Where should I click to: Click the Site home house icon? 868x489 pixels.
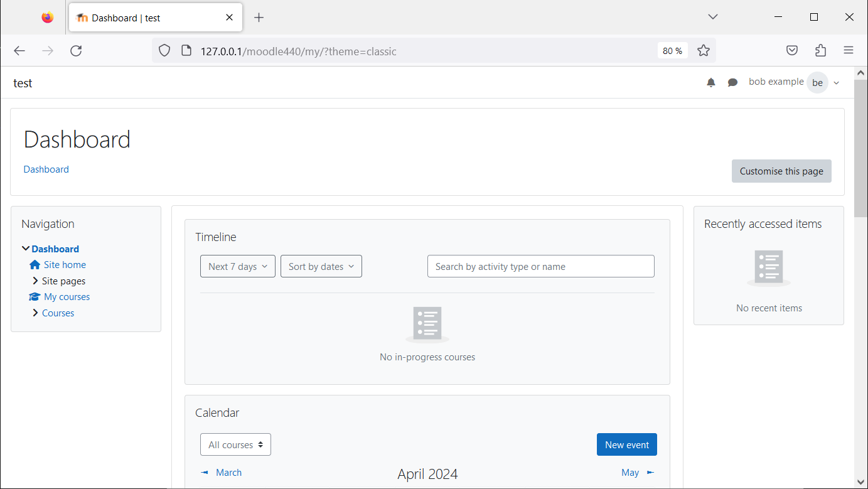point(35,265)
